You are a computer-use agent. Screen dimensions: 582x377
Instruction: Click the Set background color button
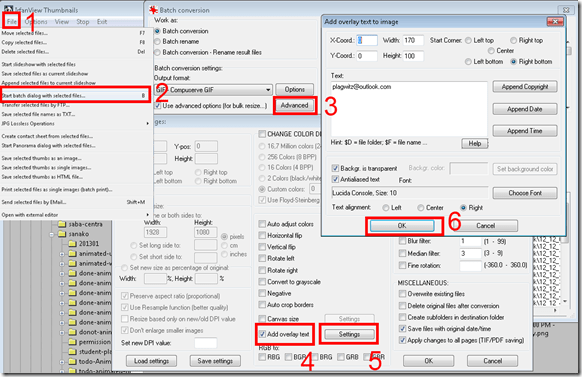pyautogui.click(x=525, y=169)
